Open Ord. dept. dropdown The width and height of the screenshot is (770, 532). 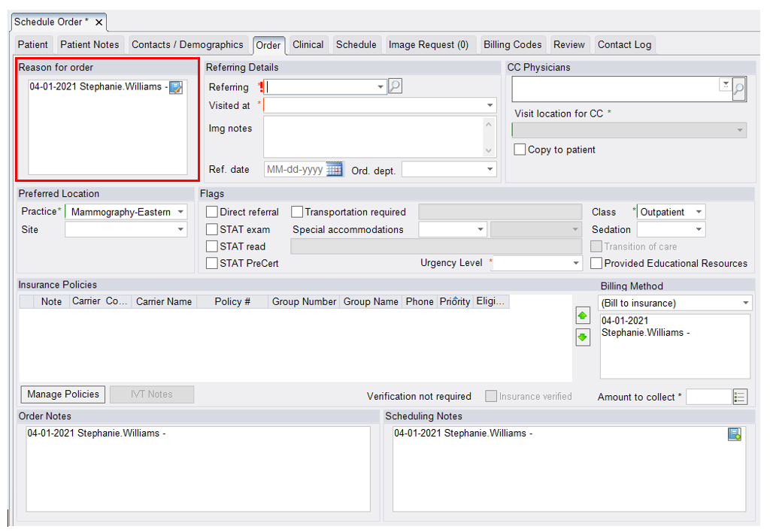(x=490, y=169)
